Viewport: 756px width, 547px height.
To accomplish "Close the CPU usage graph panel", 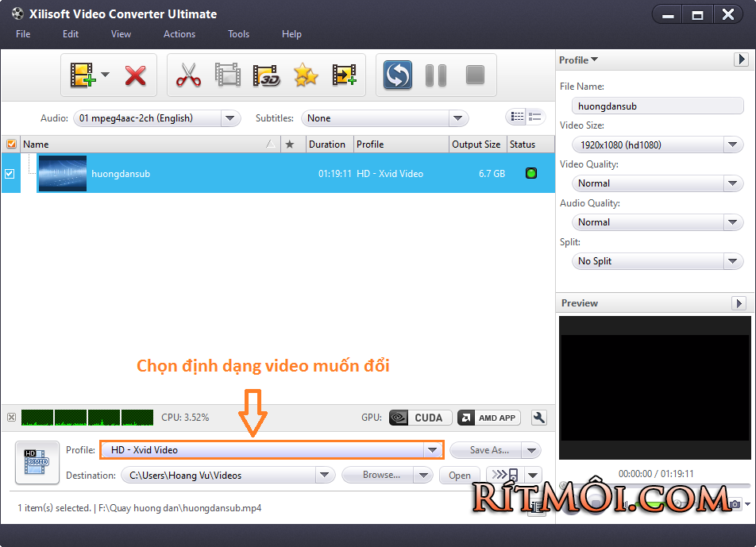I will point(12,418).
